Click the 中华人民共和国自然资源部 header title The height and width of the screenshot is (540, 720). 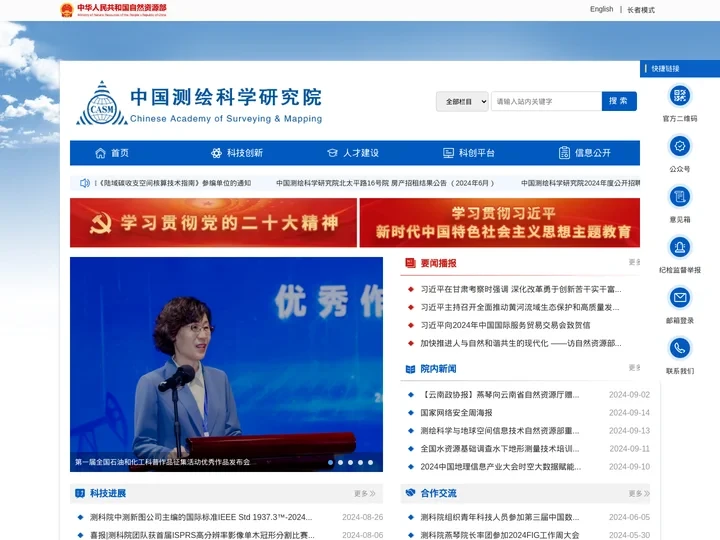(x=122, y=7)
